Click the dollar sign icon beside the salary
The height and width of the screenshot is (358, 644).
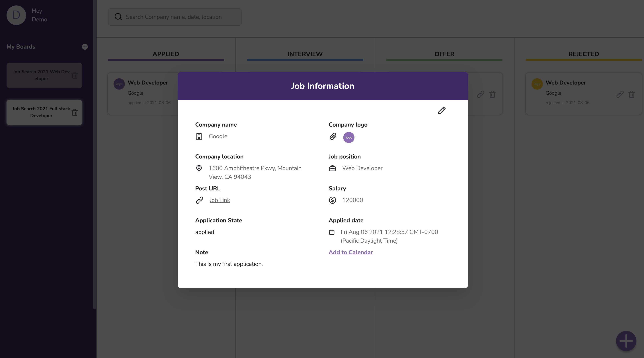333,200
